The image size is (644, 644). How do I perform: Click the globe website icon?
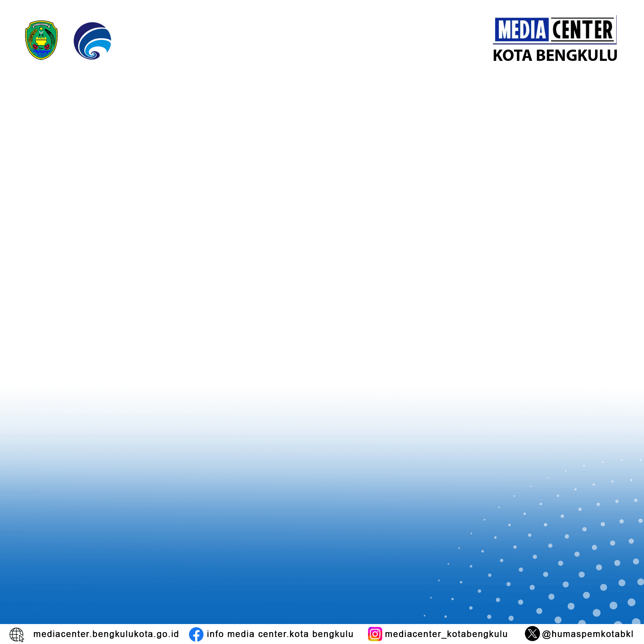pyautogui.click(x=17, y=635)
